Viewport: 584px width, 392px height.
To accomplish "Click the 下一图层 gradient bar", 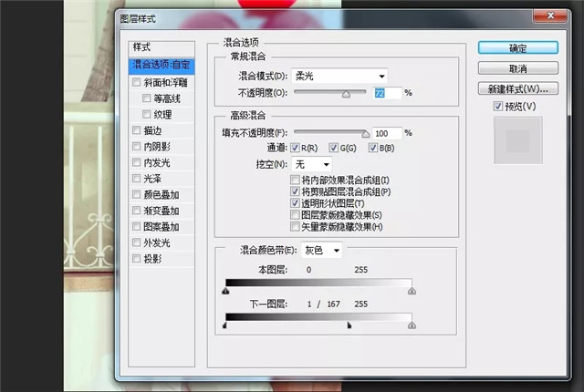I will (x=318, y=317).
